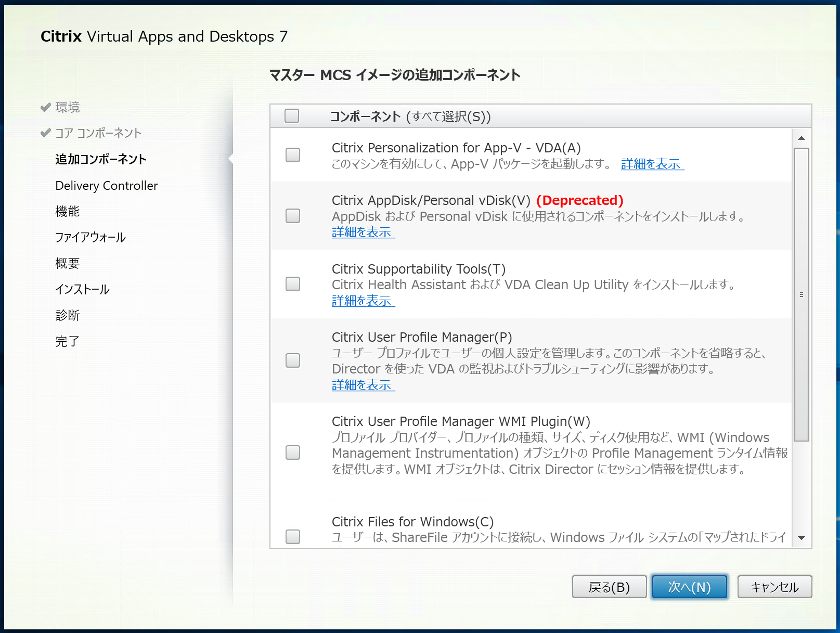Enable Citrix User Profile Manager WMI Plugin
Image resolution: width=840 pixels, height=633 pixels.
pyautogui.click(x=293, y=453)
